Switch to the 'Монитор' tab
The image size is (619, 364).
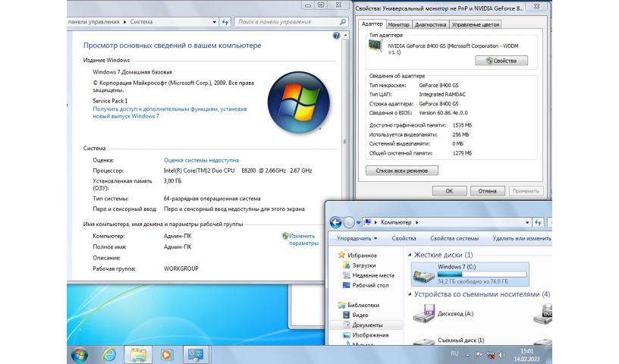tap(399, 24)
